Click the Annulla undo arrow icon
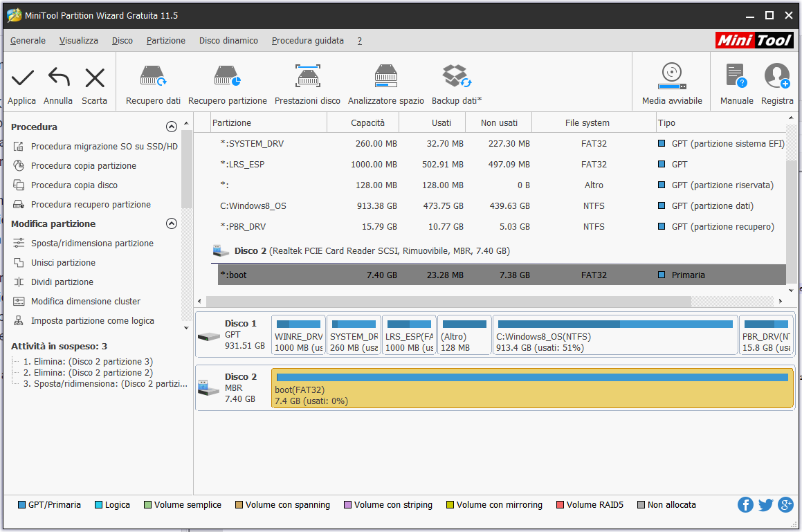 click(x=58, y=77)
